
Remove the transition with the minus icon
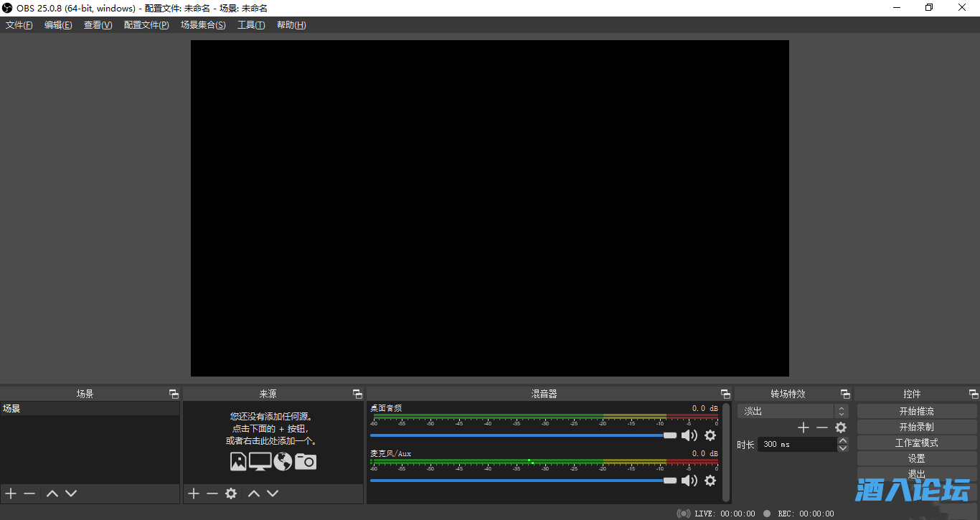pos(822,427)
